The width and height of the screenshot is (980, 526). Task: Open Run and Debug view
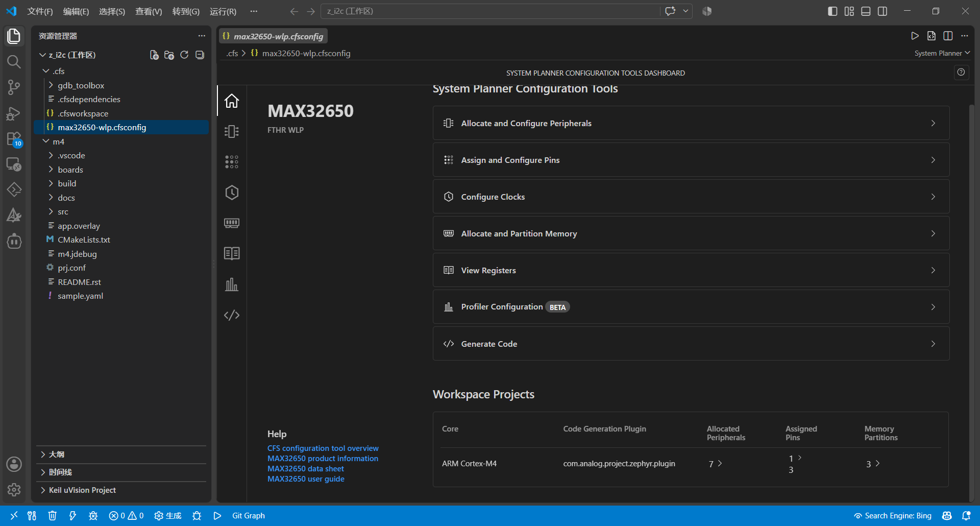(14, 113)
